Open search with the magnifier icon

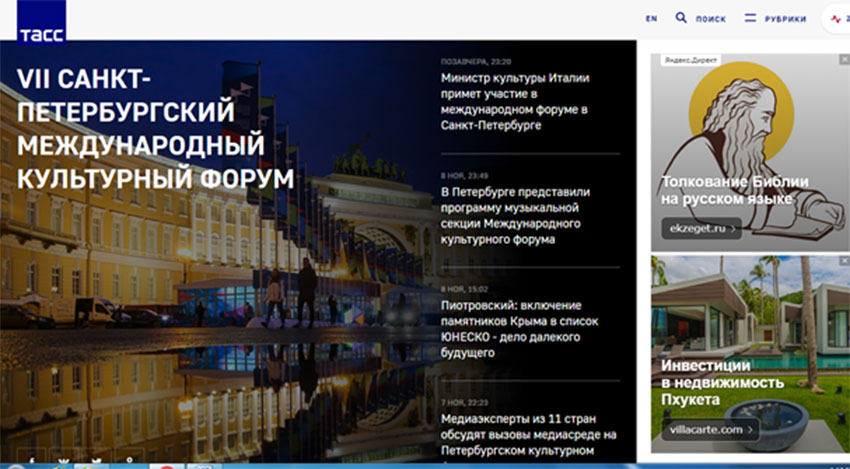point(681,18)
